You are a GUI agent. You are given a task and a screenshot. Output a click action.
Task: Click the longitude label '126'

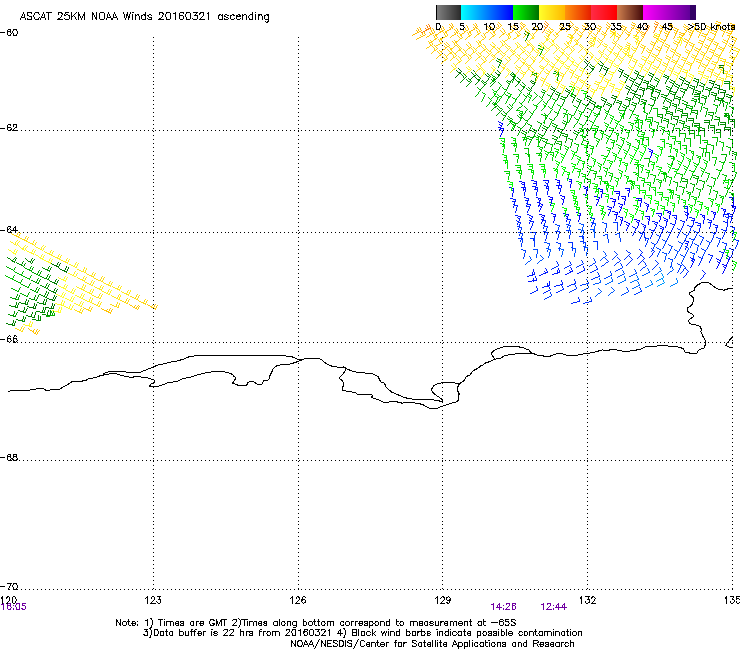click(x=298, y=600)
